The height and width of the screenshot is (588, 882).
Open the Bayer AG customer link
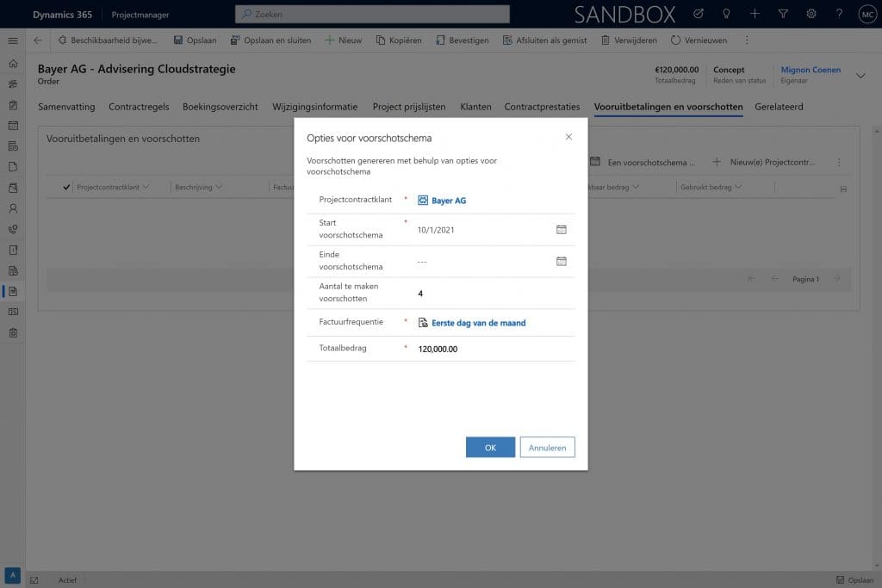point(448,201)
